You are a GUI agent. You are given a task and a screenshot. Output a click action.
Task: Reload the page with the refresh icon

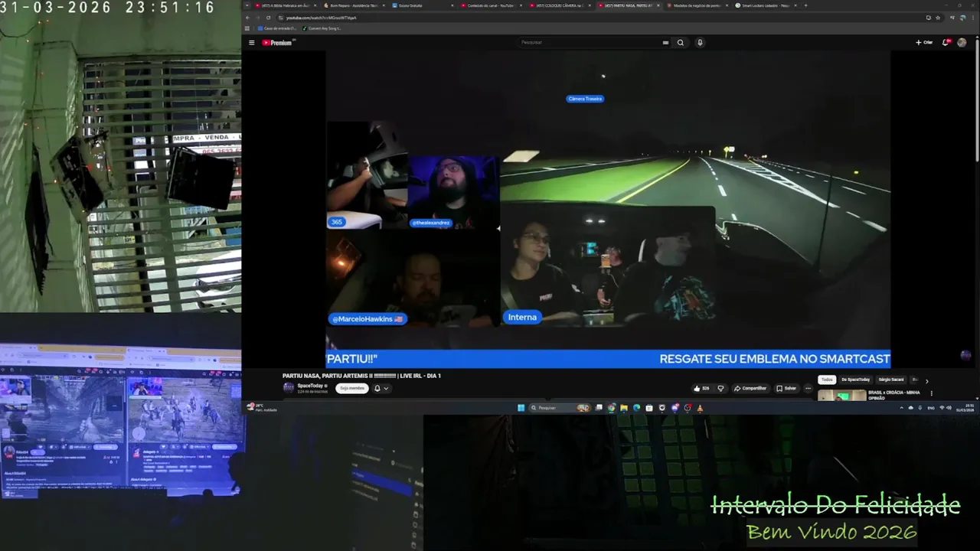click(x=268, y=18)
